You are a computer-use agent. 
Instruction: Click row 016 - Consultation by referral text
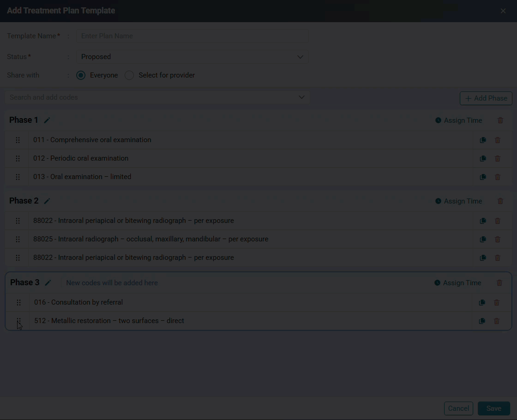[x=78, y=302]
